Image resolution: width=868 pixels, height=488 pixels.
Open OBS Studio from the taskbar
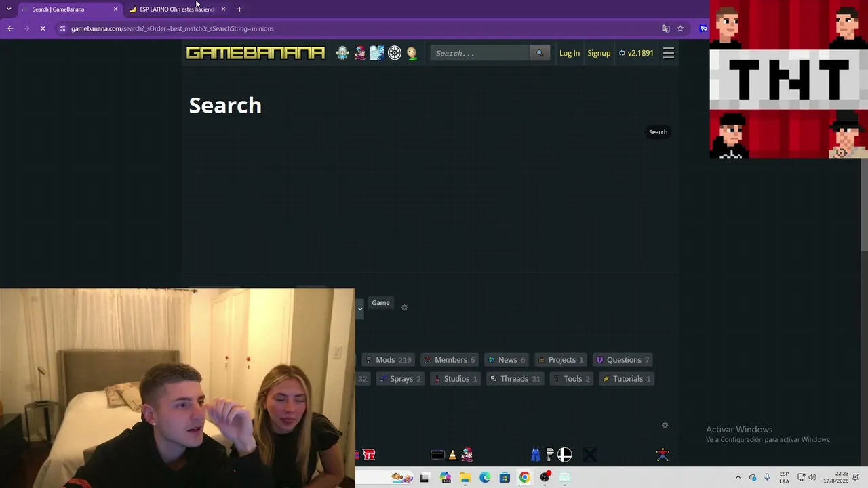tap(545, 478)
